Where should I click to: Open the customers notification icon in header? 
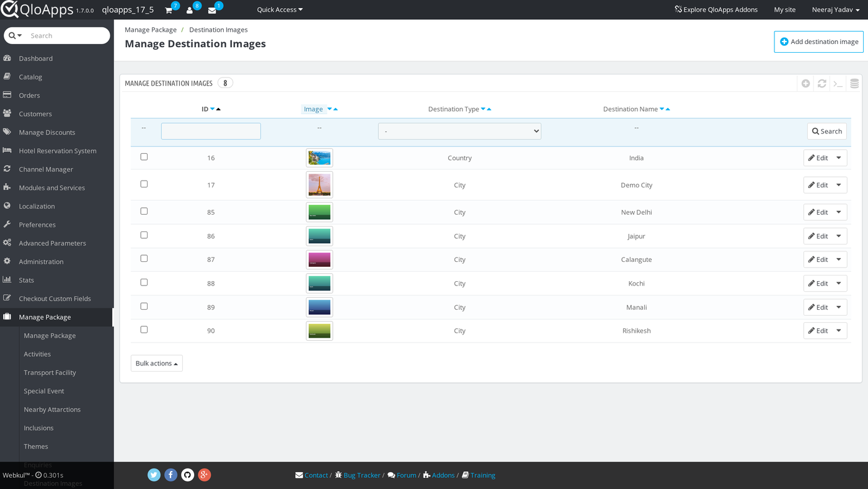[x=190, y=10]
